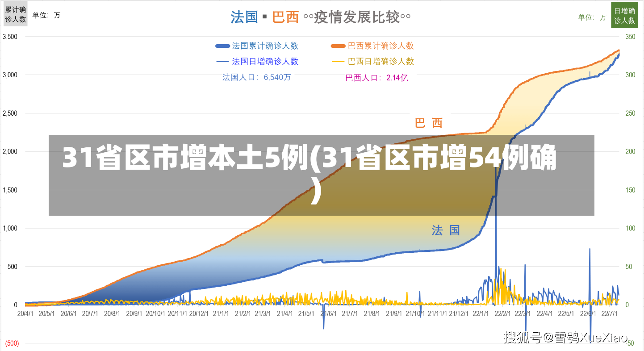Click the 200 right axis label
Screen dimensions: 644x351
pos(630,151)
